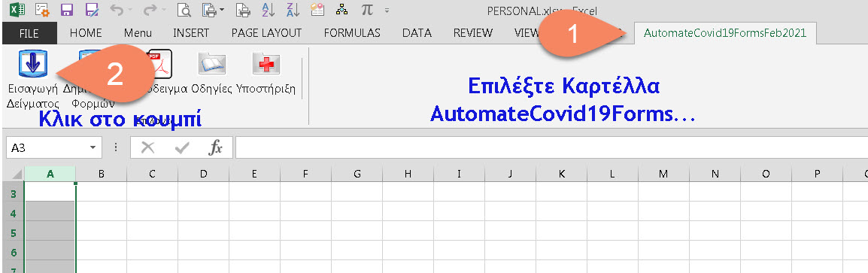Screen dimensions: 868x273
Task: Sort ascending A to Z
Action: (268, 10)
